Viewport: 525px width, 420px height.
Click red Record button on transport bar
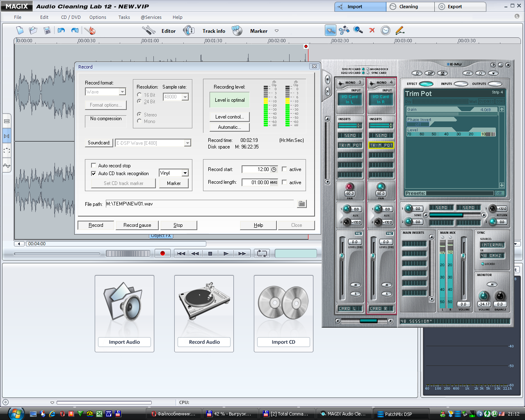tap(162, 253)
